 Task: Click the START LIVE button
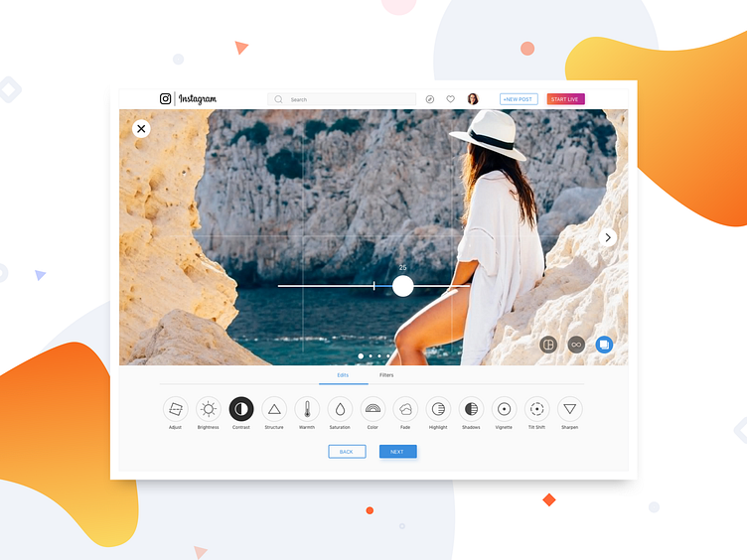[565, 99]
